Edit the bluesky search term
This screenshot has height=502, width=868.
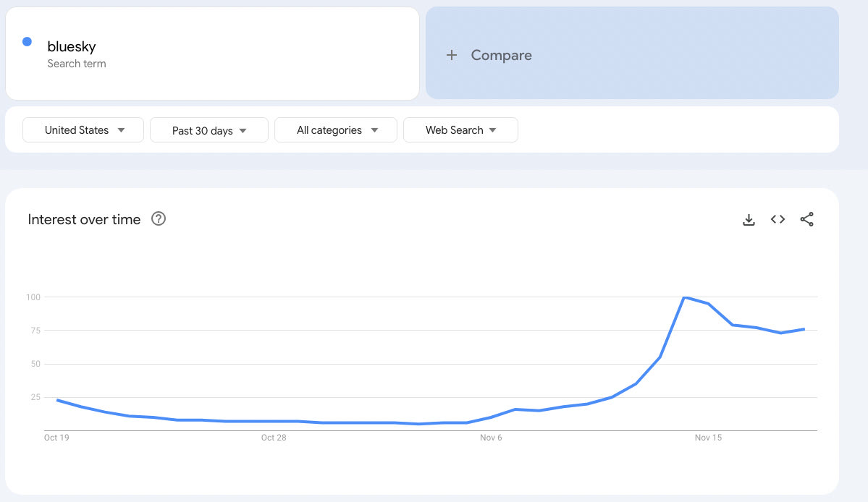coord(72,46)
